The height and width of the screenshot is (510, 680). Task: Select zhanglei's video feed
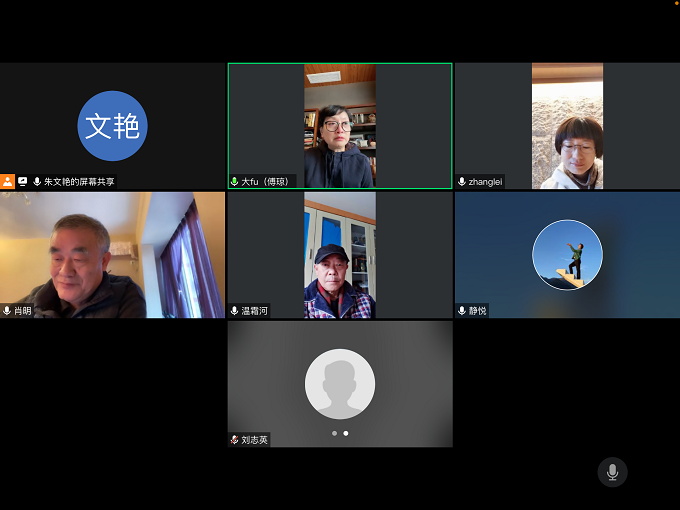(x=567, y=126)
